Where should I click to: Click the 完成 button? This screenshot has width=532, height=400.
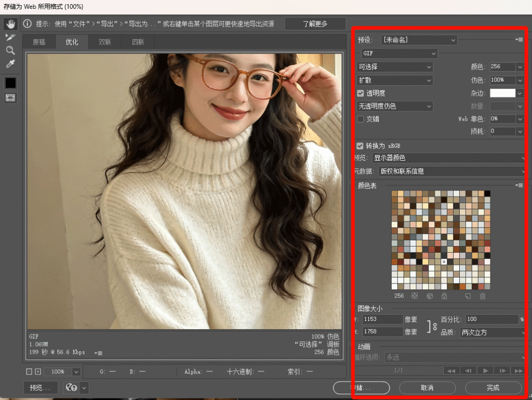[493, 388]
